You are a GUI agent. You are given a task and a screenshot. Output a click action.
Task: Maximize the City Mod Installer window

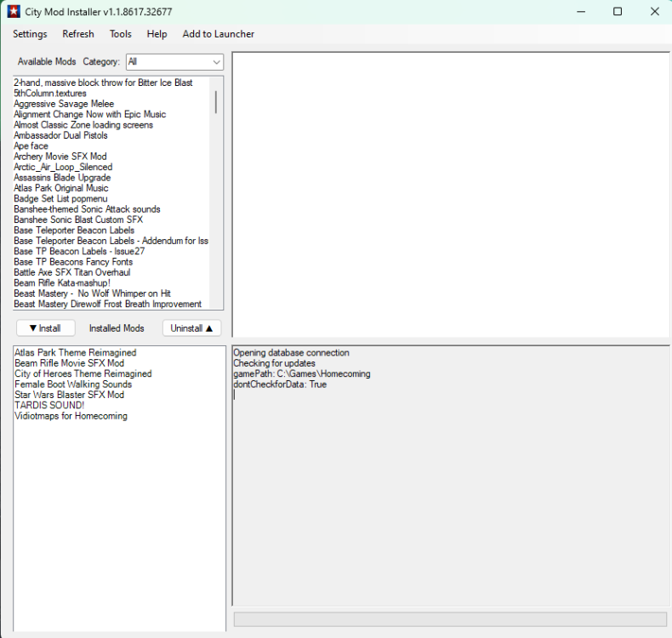pyautogui.click(x=618, y=12)
